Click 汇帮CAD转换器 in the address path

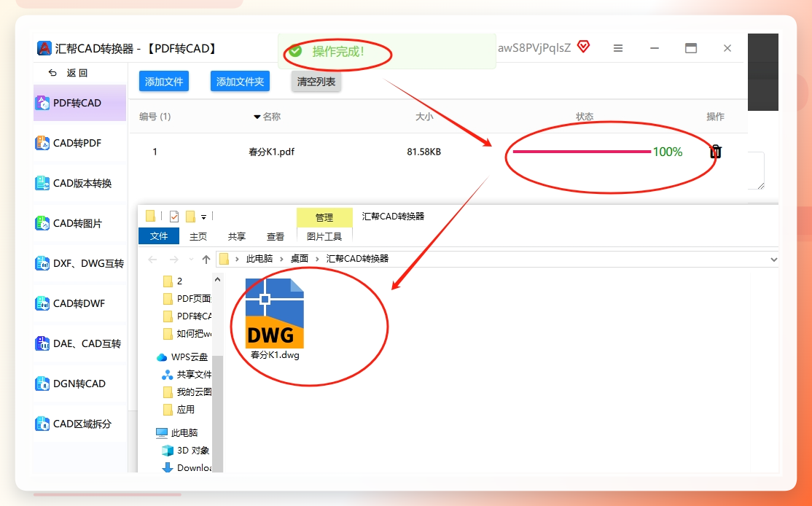point(357,259)
